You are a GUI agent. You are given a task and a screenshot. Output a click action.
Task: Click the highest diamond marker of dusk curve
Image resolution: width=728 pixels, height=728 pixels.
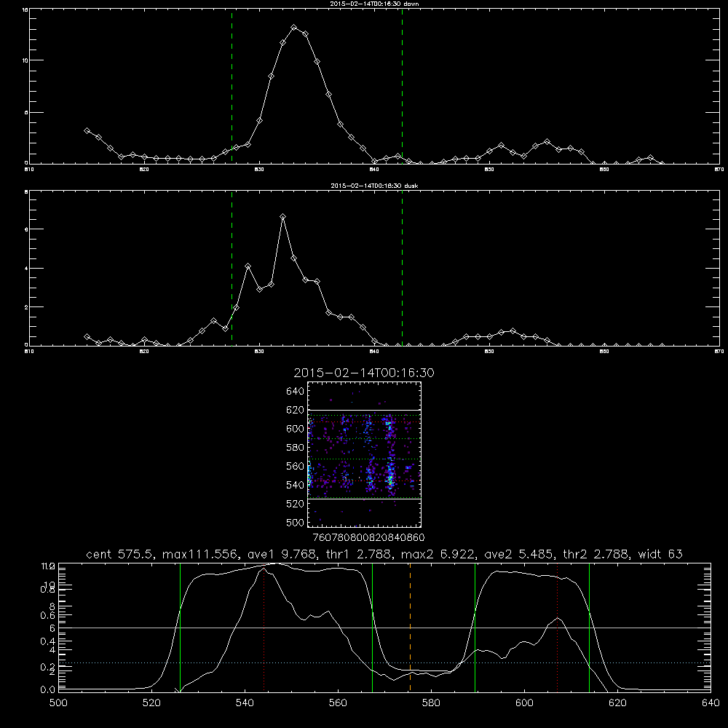282,217
